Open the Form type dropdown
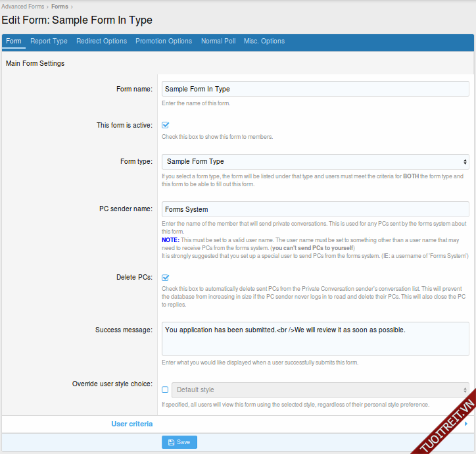 click(x=315, y=161)
